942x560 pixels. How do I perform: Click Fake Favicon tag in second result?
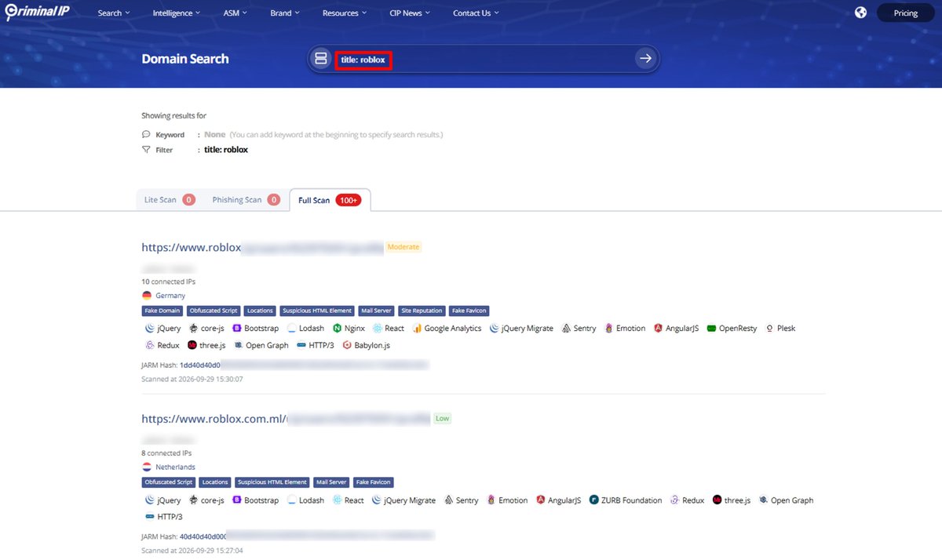click(374, 482)
